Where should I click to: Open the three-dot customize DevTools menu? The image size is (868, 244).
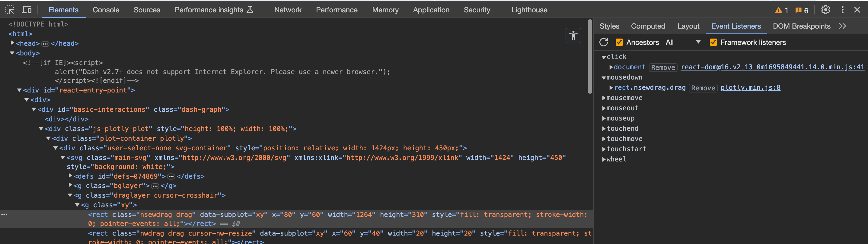(x=842, y=10)
